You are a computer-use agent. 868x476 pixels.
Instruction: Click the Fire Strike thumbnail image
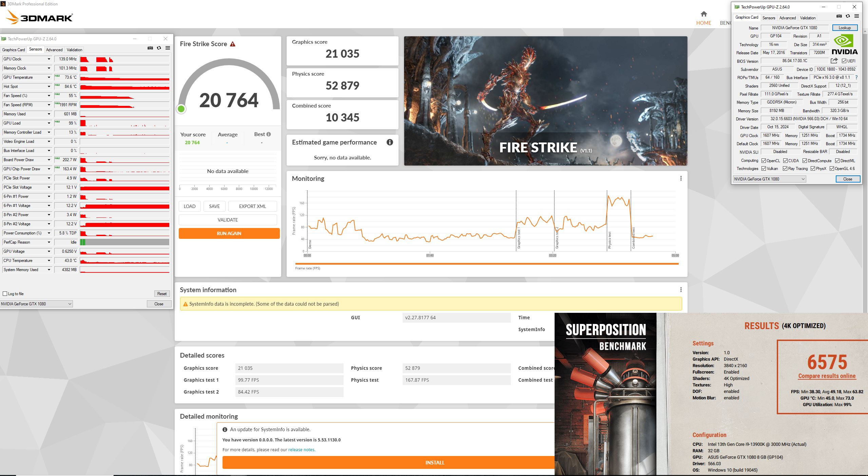[x=545, y=101]
